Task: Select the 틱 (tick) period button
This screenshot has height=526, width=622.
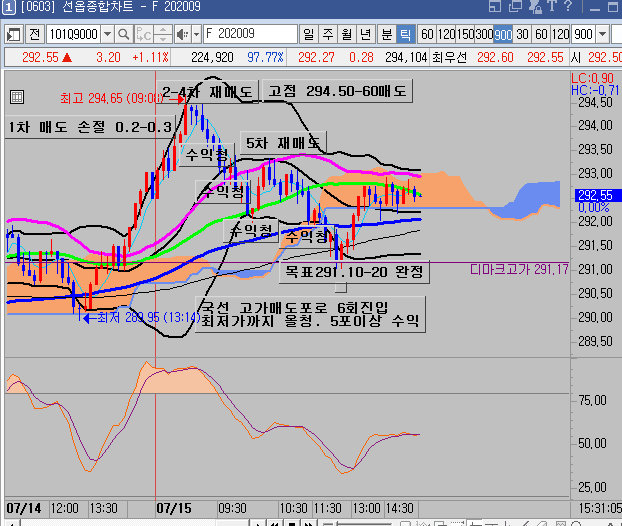Action: [405, 33]
